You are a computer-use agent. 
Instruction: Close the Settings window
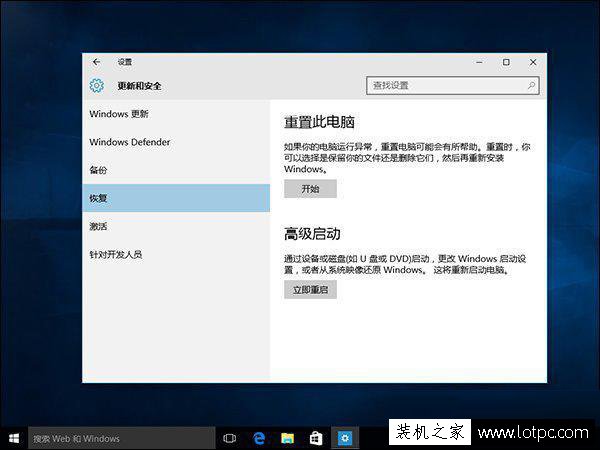click(x=533, y=62)
